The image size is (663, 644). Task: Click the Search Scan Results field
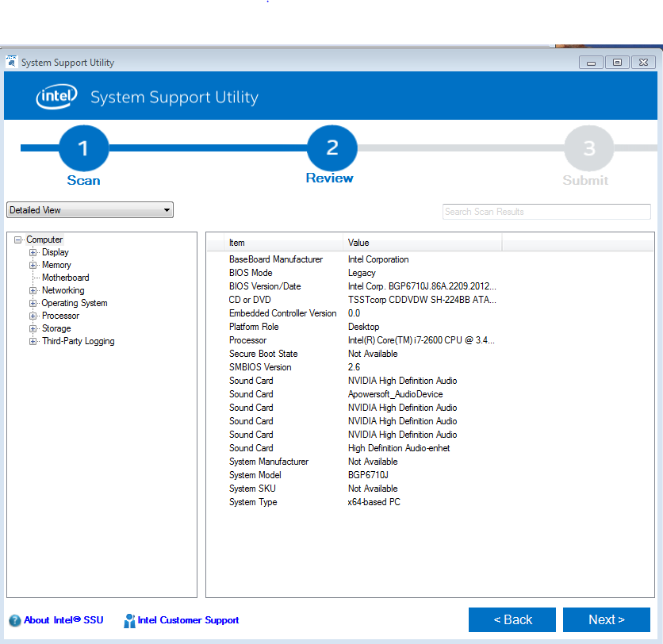click(546, 212)
